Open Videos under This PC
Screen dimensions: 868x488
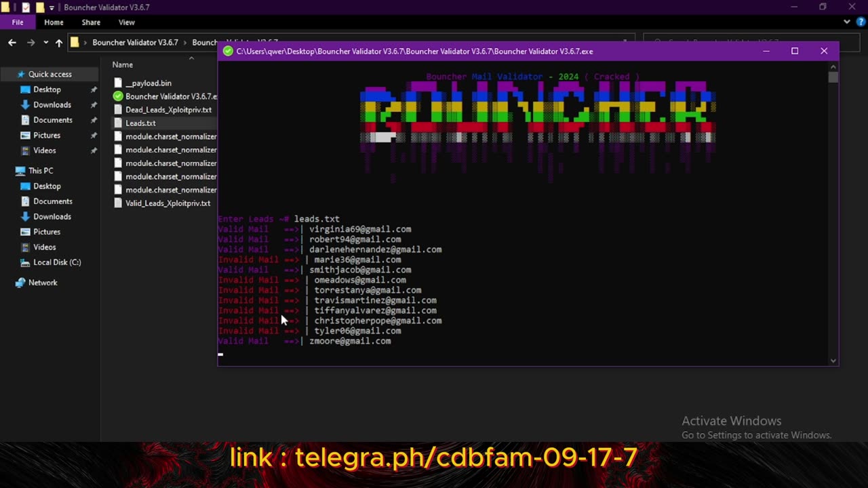click(45, 247)
